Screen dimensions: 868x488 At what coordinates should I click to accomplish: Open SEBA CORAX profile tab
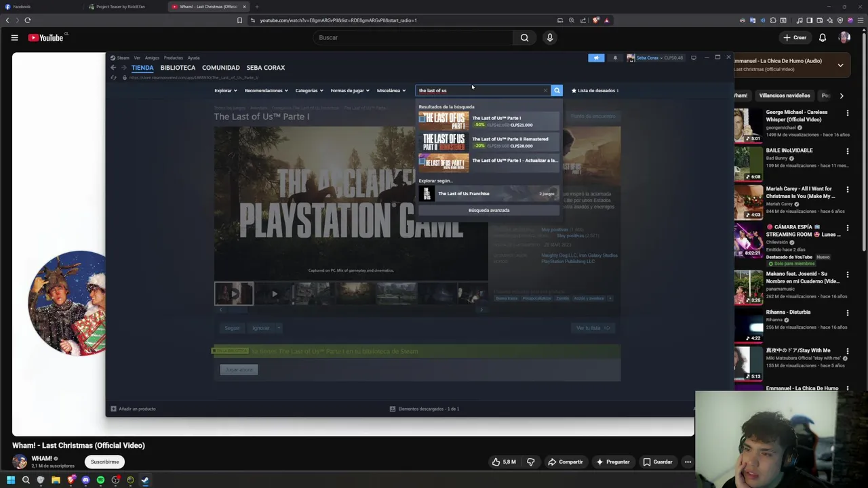266,68
